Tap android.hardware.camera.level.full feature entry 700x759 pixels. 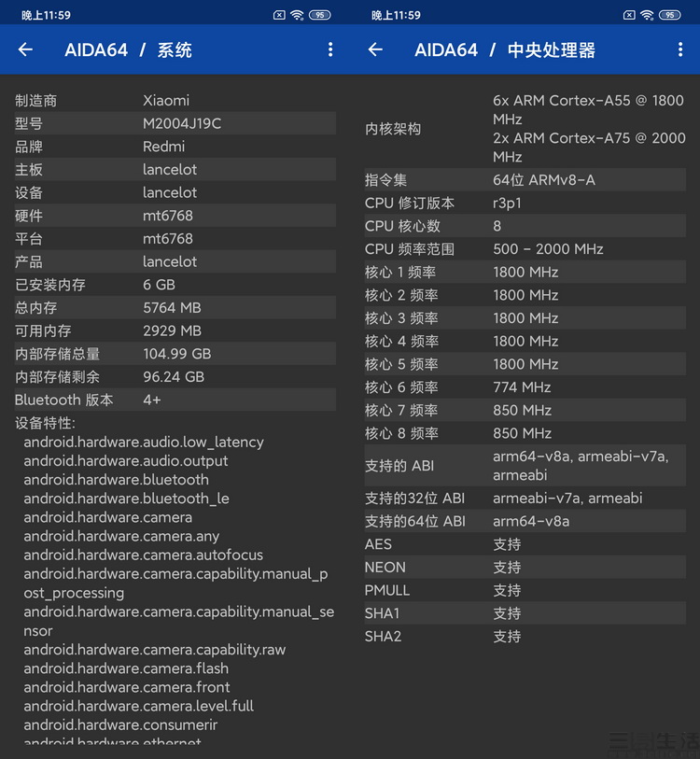(x=138, y=706)
